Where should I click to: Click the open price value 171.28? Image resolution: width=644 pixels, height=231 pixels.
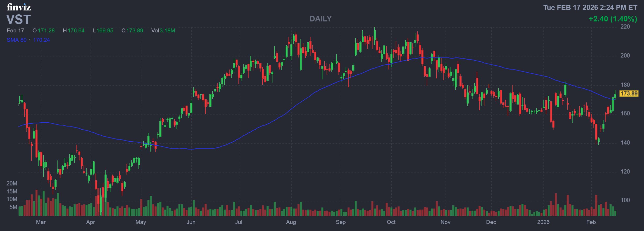[46, 31]
